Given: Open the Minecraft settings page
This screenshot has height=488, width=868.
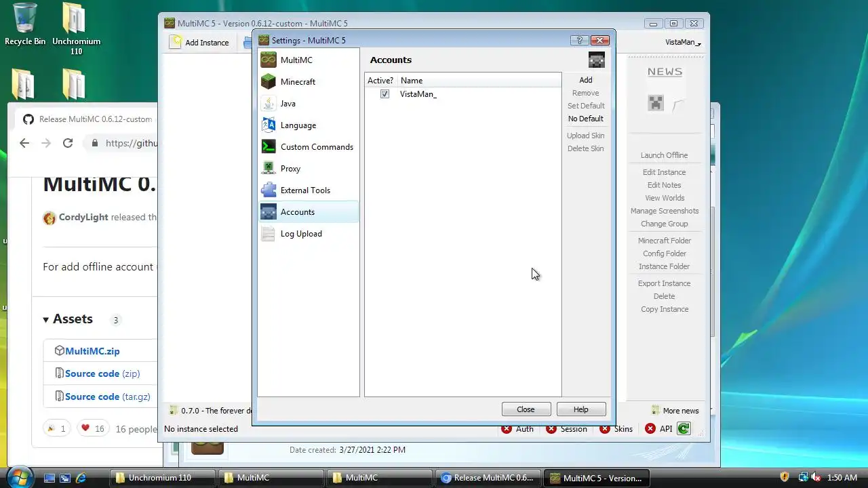Looking at the screenshot, I should tap(309, 82).
